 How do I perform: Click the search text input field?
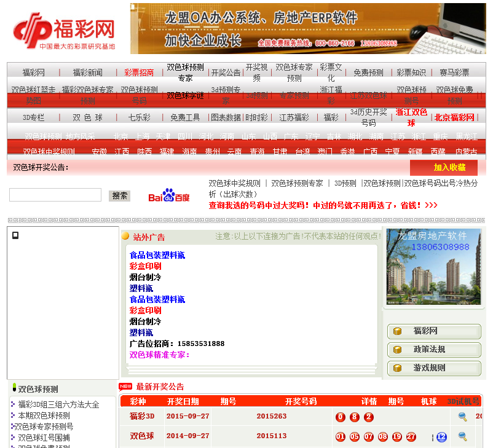pos(55,195)
